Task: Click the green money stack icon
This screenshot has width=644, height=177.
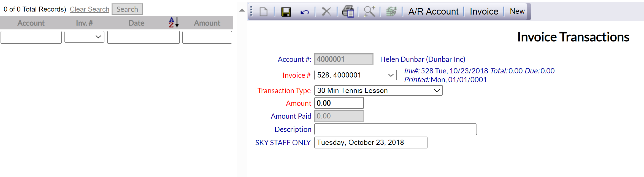Action: pos(391,12)
